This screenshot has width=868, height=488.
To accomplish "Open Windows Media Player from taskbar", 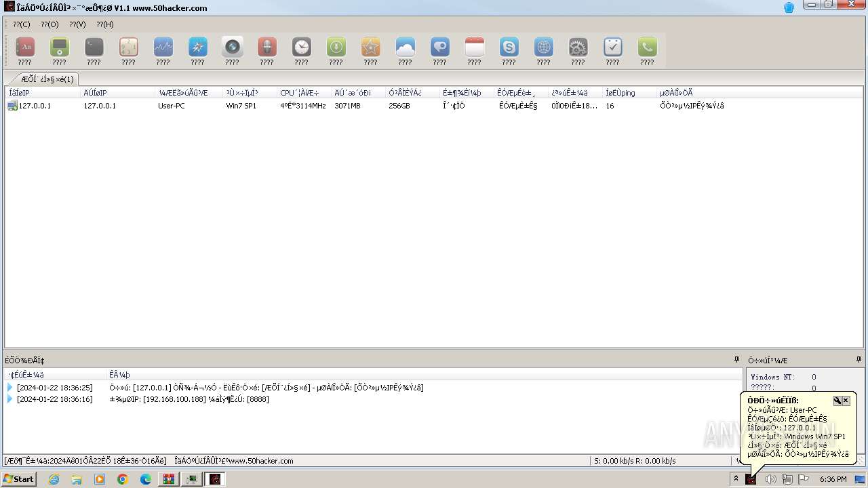I will pos(100,479).
